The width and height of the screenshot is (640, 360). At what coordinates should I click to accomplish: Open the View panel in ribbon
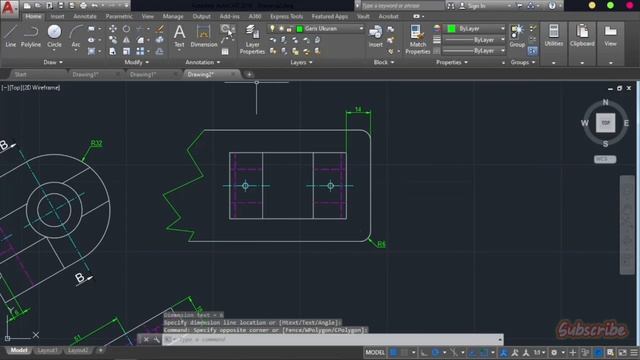click(x=611, y=36)
